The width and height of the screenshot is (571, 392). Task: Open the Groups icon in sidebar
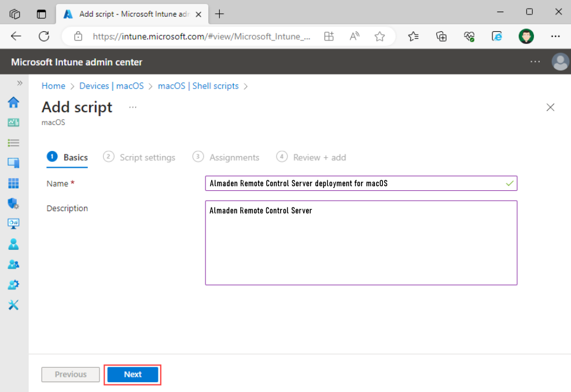[x=13, y=264]
